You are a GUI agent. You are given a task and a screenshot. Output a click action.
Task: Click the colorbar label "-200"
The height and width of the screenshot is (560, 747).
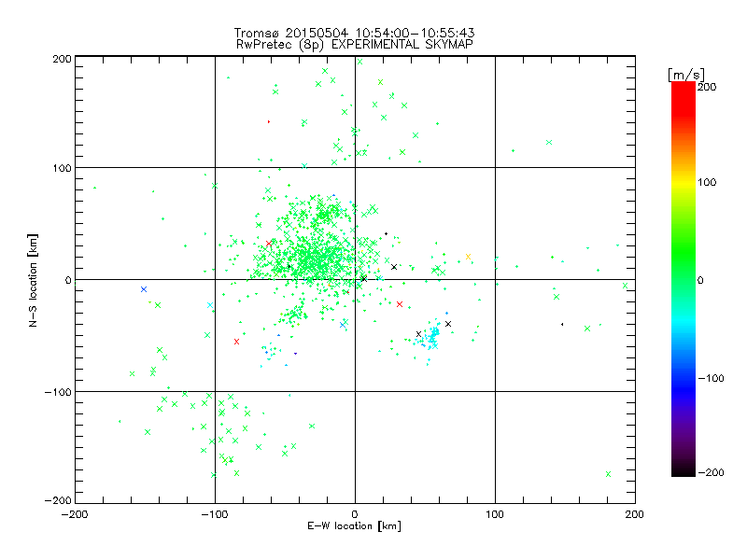tap(711, 472)
